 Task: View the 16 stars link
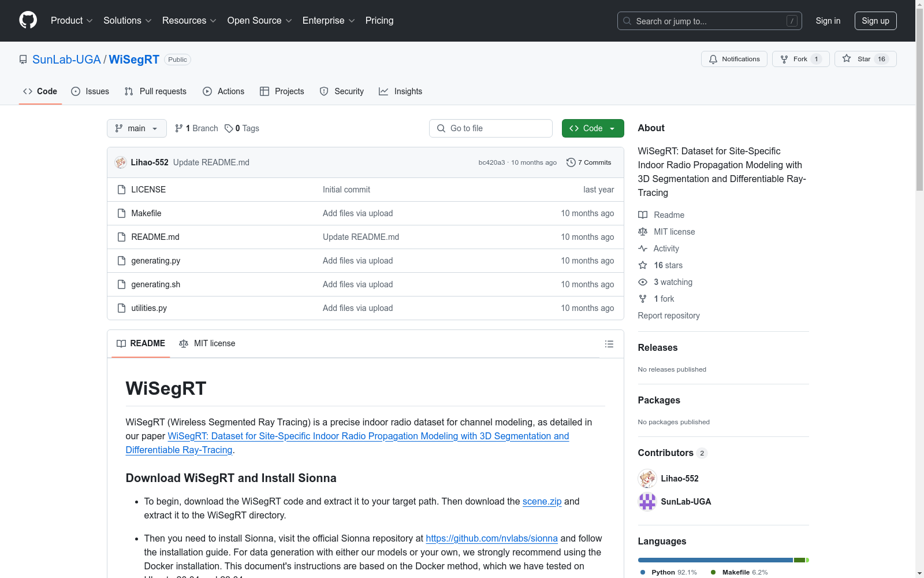pos(661,265)
